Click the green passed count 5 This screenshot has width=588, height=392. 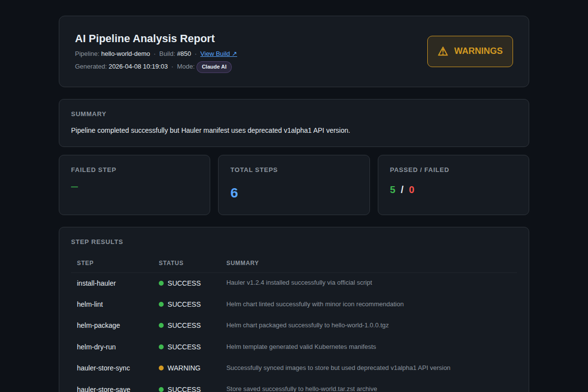pyautogui.click(x=392, y=190)
